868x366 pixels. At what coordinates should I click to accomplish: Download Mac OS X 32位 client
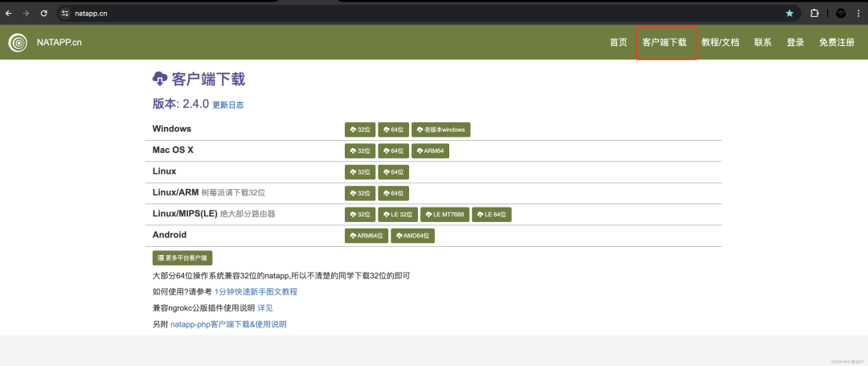pos(360,150)
